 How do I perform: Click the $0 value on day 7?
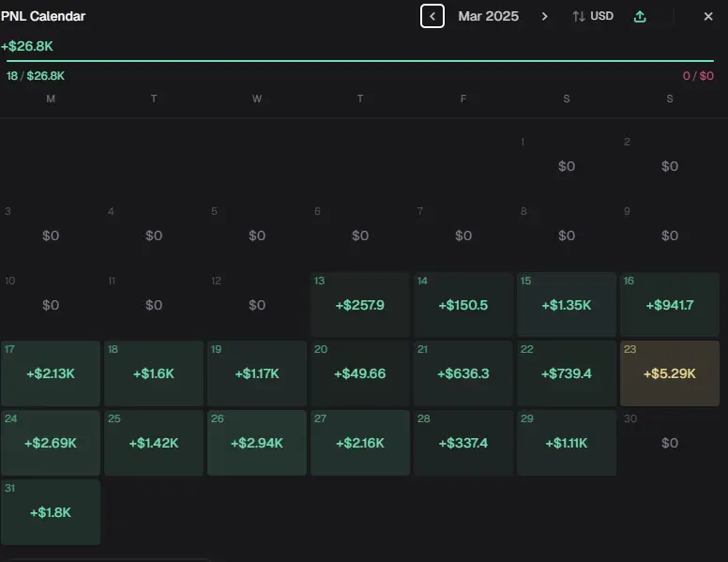(x=463, y=235)
